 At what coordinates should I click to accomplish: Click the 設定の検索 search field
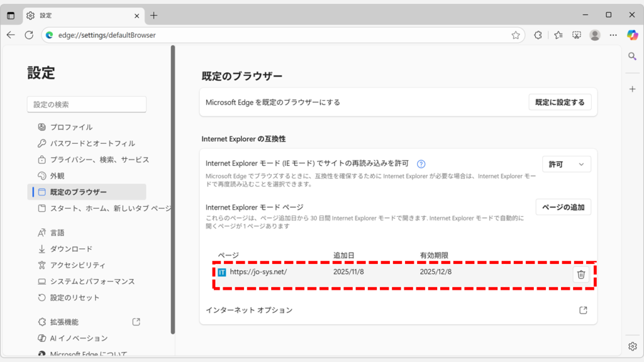(86, 104)
